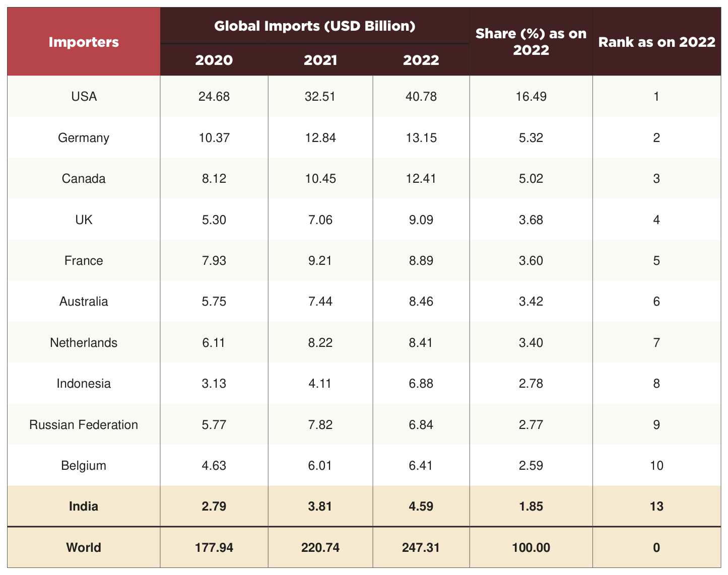
Task: Click Netherlands' 2021 value "8.22"
Action: tap(320, 342)
